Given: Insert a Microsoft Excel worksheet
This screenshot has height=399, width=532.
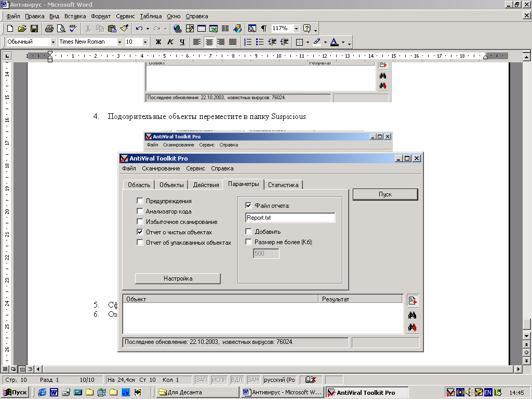Looking at the screenshot, I should (x=214, y=29).
